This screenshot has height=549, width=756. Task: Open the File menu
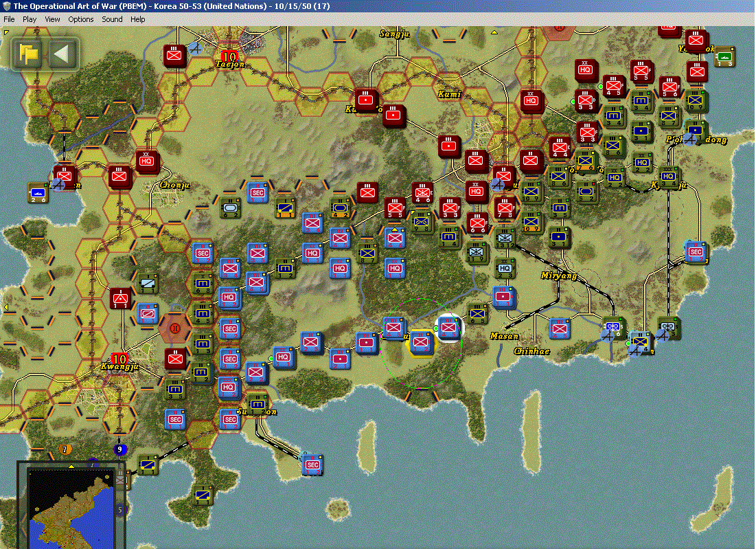tap(9, 19)
